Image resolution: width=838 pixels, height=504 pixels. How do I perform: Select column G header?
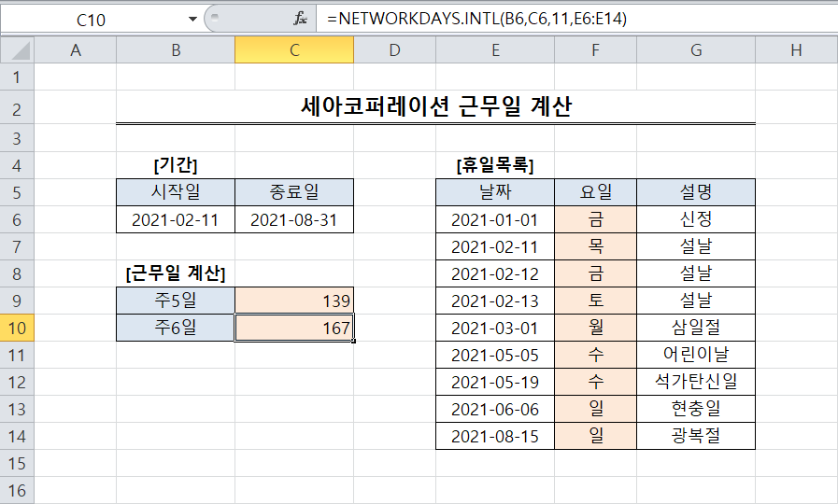tap(696, 50)
